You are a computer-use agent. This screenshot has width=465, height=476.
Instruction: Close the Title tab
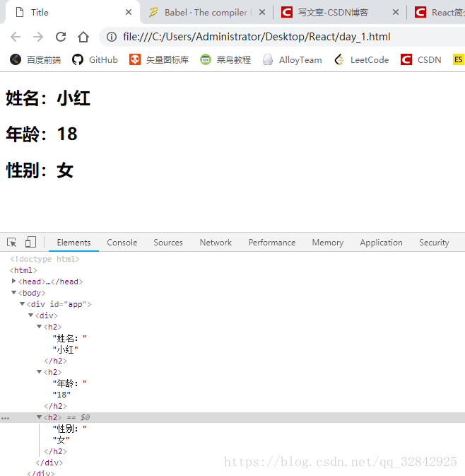[129, 12]
